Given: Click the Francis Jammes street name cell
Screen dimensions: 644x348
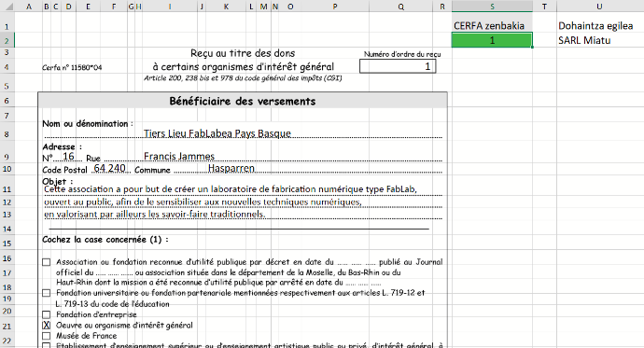Looking at the screenshot, I should (179, 157).
